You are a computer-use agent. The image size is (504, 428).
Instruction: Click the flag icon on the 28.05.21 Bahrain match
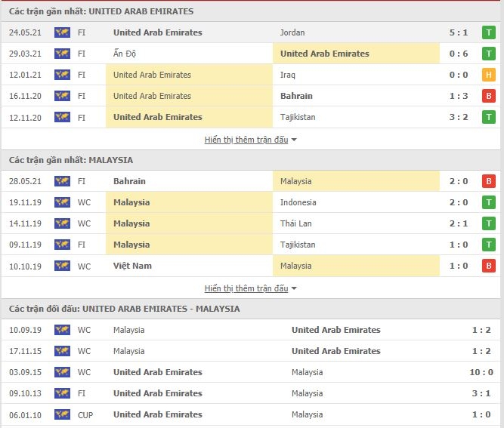(62, 181)
